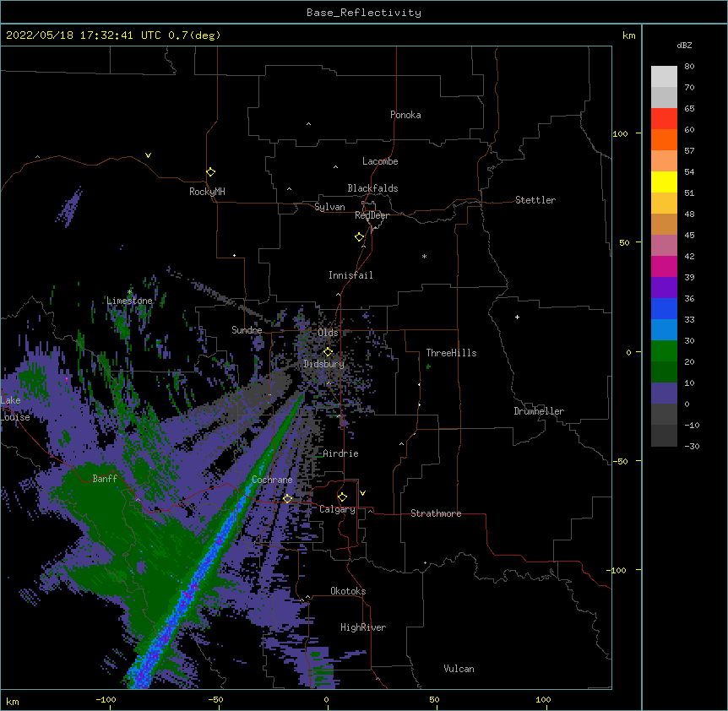728x711 pixels.
Task: Click the green 20–30 dBZ legend swatch
Action: [664, 351]
